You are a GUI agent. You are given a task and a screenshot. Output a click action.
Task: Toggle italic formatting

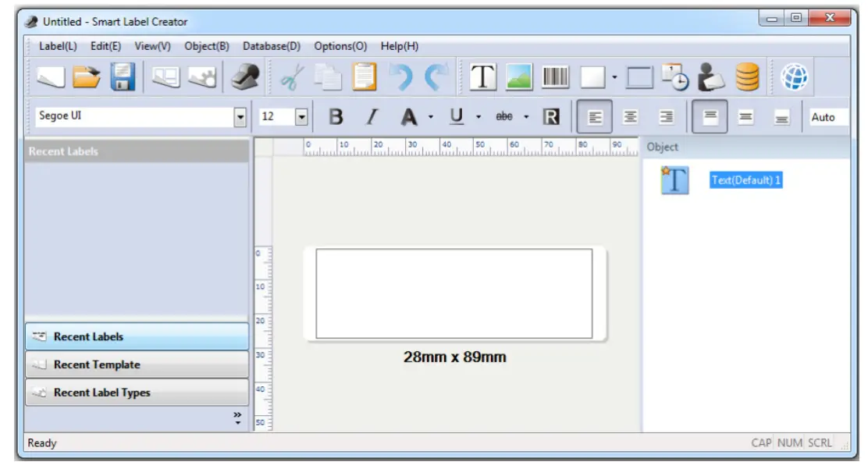pyautogui.click(x=372, y=117)
